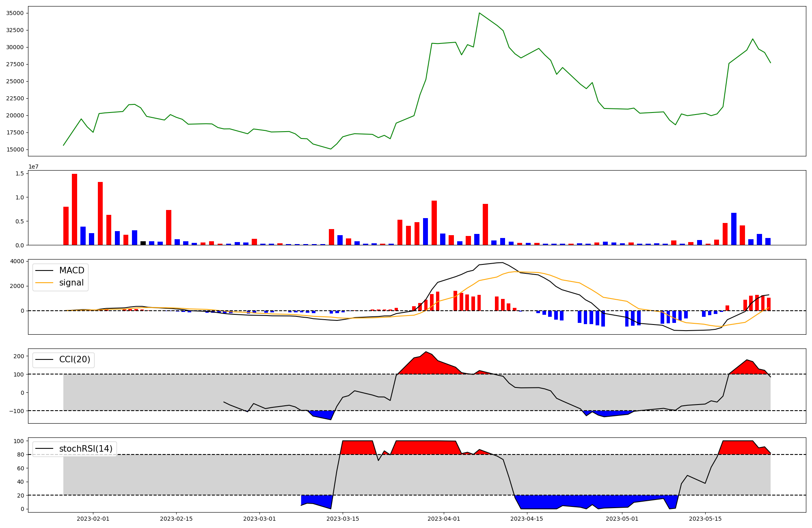
Task: Click the 2023-04-15 date tick label
Action: [527, 519]
